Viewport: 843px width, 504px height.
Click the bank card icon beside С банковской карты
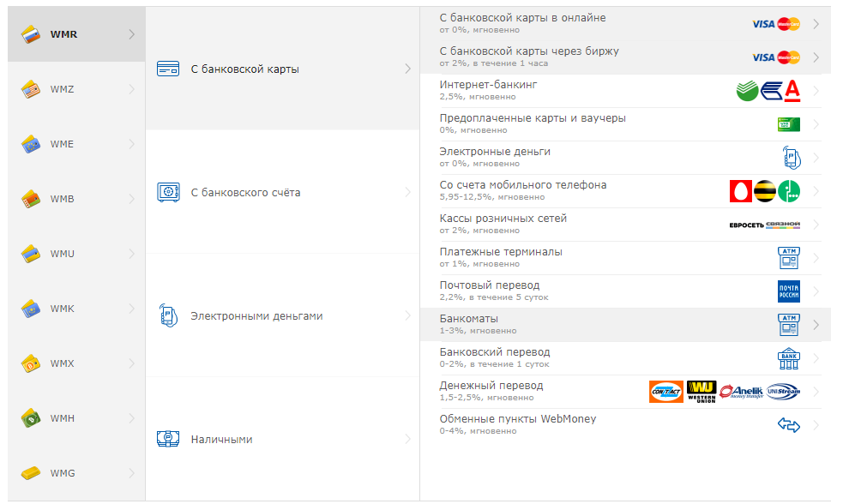point(168,69)
